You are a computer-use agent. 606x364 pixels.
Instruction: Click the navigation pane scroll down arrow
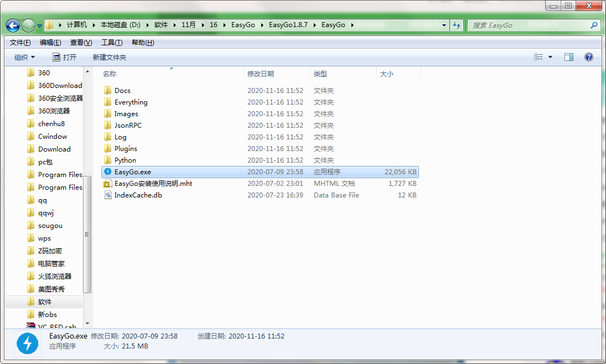[87, 324]
